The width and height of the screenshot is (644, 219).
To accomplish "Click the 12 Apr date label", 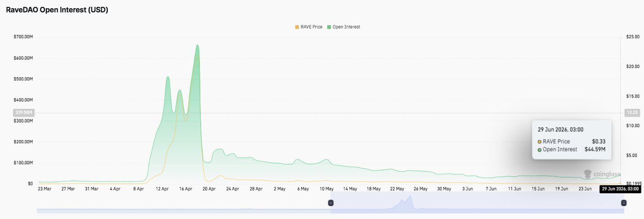I will pos(162,189).
